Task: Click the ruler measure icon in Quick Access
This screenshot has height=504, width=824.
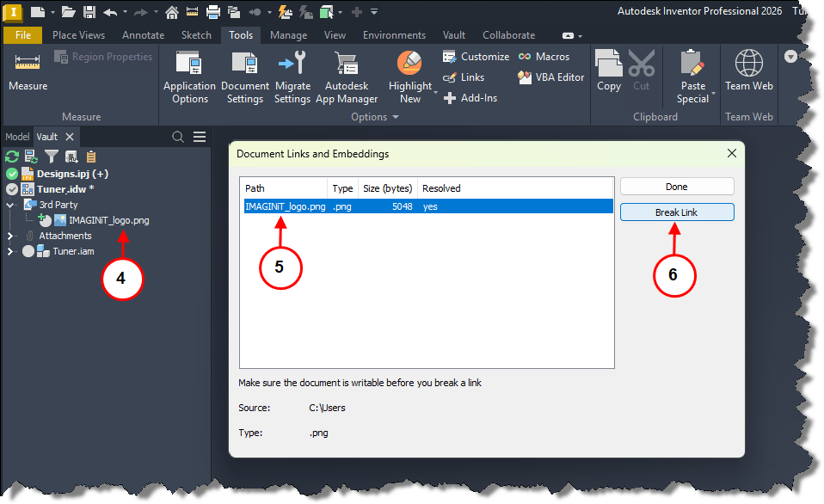Action: [x=193, y=11]
